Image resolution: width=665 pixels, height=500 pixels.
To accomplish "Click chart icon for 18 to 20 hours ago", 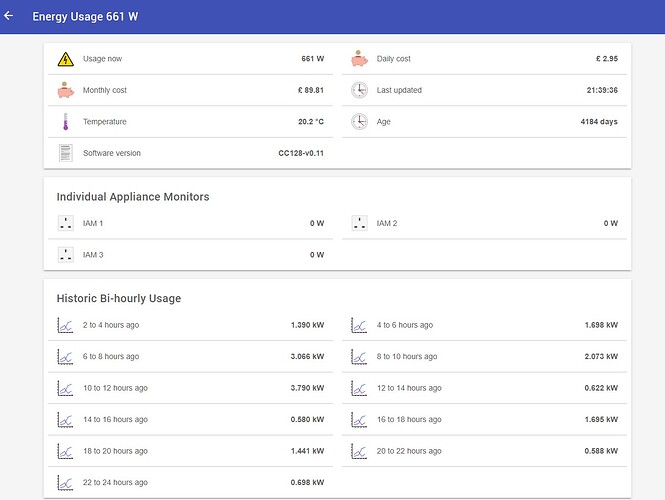I will click(65, 451).
